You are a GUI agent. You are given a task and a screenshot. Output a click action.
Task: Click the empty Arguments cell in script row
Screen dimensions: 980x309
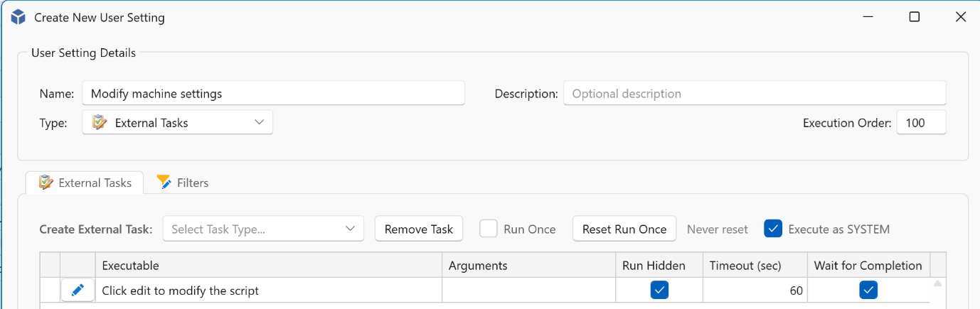click(529, 290)
